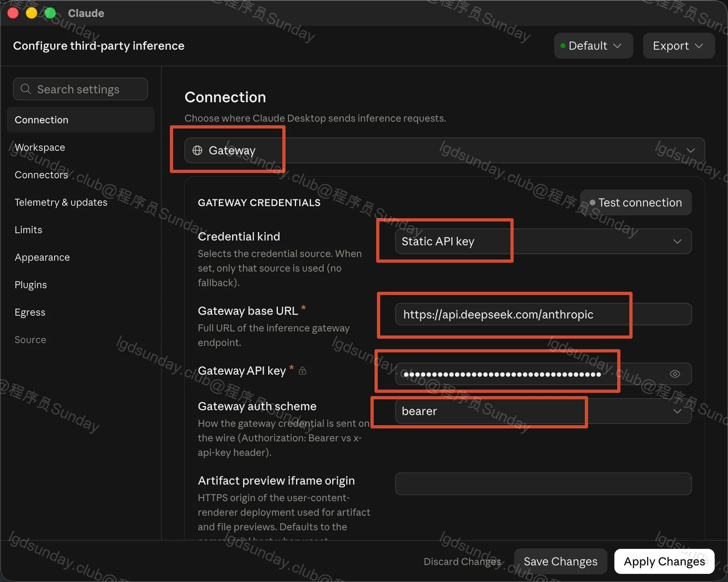Click the Artifact preview iframe origin label
The width and height of the screenshot is (728, 582).
[276, 481]
